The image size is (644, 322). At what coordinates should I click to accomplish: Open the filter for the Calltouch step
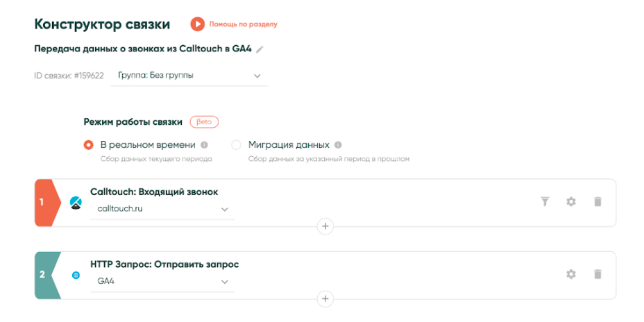[545, 201]
